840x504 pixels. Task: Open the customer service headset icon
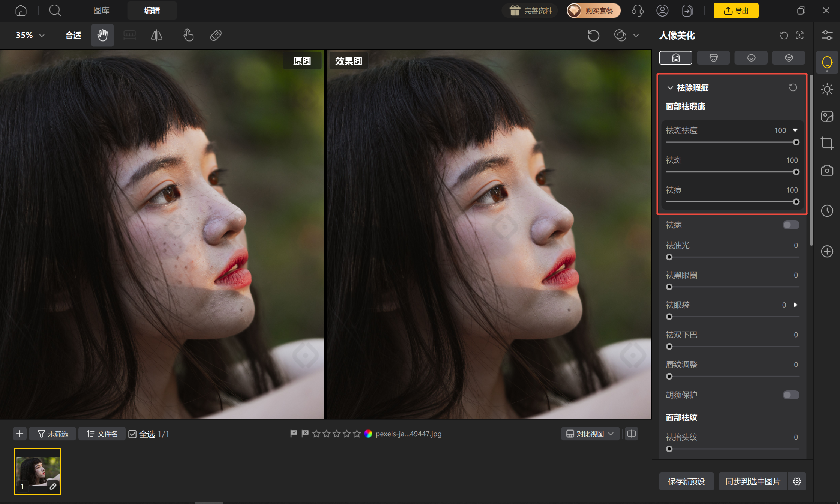tap(637, 10)
